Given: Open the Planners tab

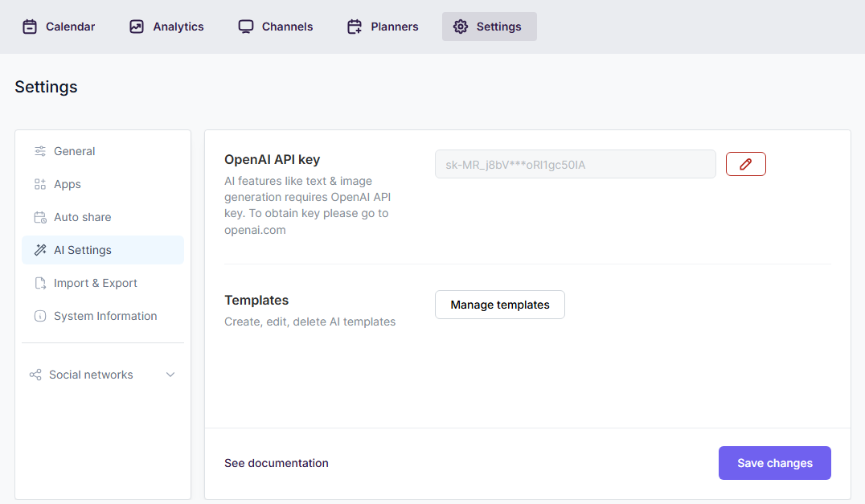Looking at the screenshot, I should pos(383,27).
